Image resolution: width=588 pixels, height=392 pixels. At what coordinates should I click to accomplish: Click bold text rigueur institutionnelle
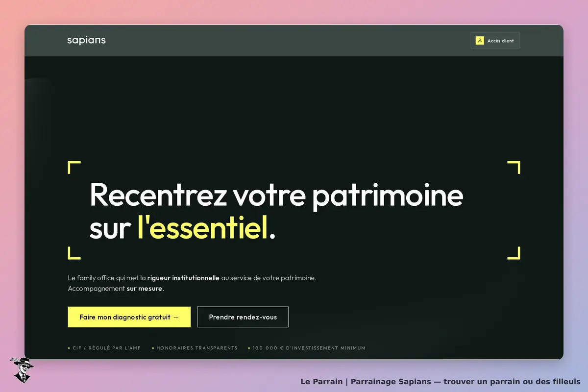click(x=183, y=278)
